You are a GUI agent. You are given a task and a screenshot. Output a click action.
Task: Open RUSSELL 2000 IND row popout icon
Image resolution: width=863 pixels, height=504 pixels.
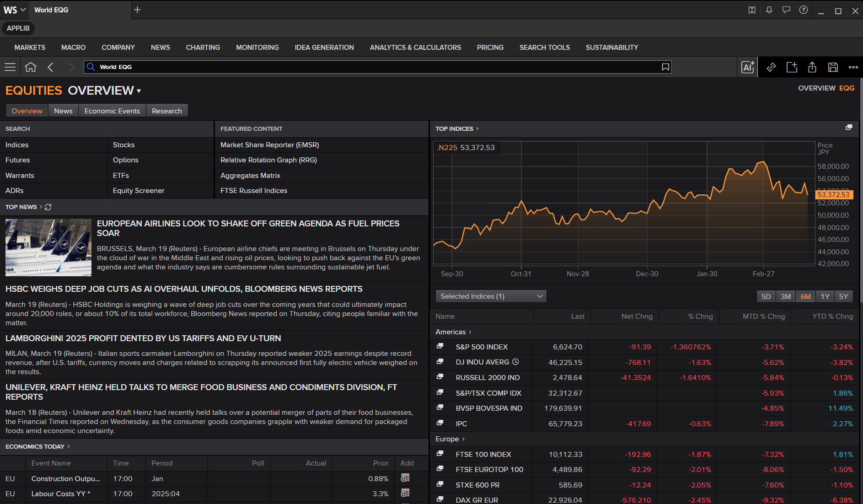[440, 377]
